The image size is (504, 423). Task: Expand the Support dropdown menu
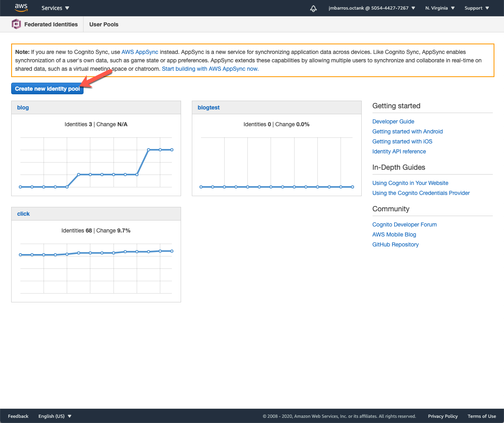(x=476, y=8)
